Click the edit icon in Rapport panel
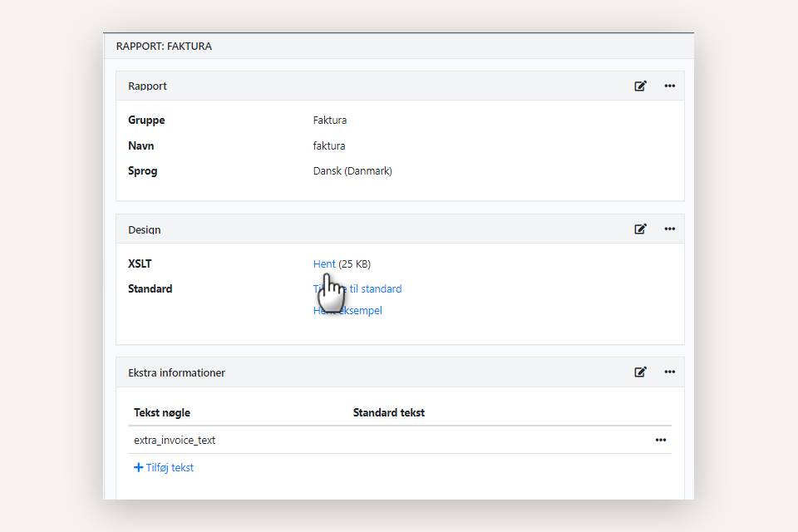Viewport: 798px width, 532px height. tap(640, 86)
